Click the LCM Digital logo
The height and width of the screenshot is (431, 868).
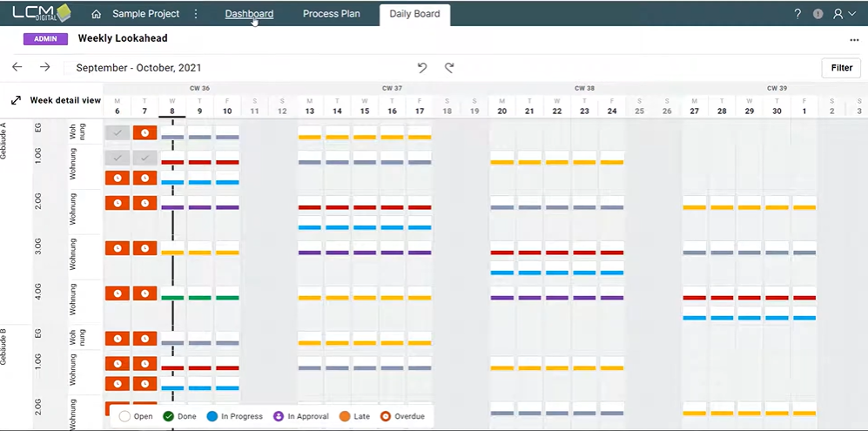pyautogui.click(x=41, y=13)
